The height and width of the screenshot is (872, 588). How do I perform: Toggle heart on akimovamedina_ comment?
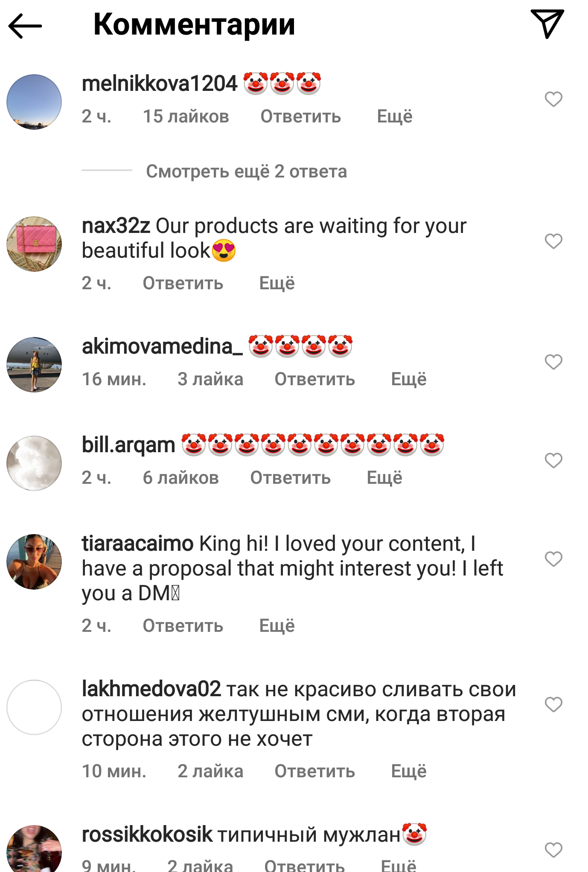553,362
